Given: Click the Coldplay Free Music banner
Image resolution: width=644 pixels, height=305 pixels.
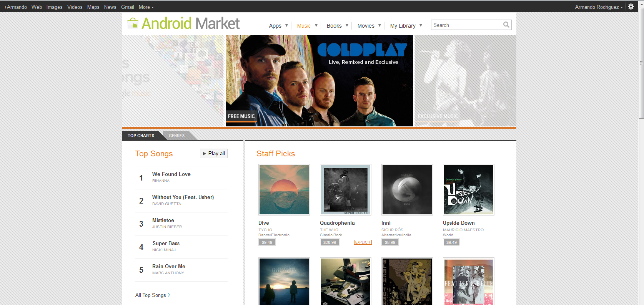Looking at the screenshot, I should click(319, 81).
